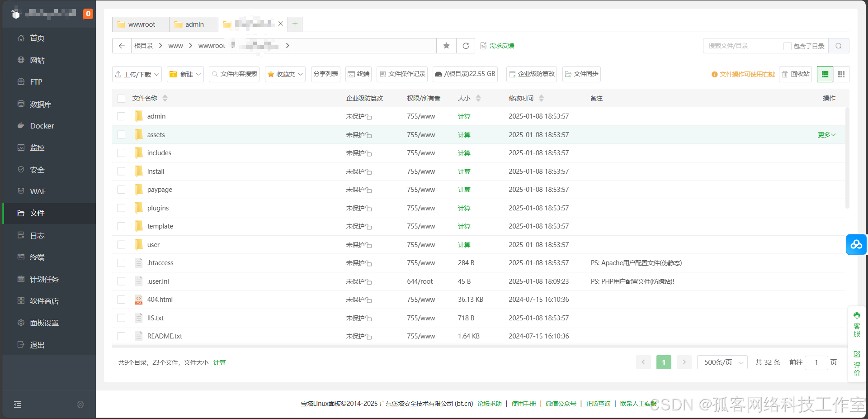Screen dimensions: 868x419
Task: Expand the last chevron in path bar
Action: tap(288, 46)
